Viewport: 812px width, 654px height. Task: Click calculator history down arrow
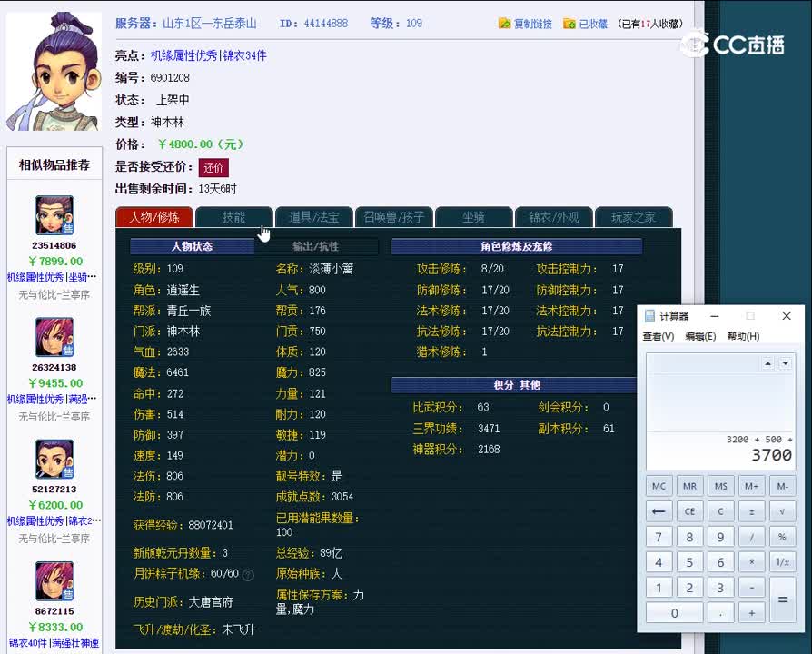(x=786, y=363)
